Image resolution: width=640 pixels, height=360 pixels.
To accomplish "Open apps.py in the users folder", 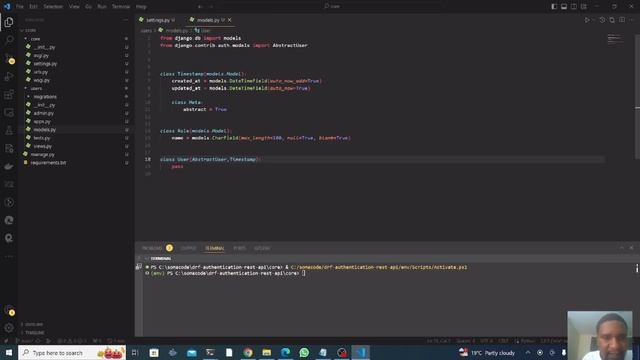I will [x=42, y=121].
